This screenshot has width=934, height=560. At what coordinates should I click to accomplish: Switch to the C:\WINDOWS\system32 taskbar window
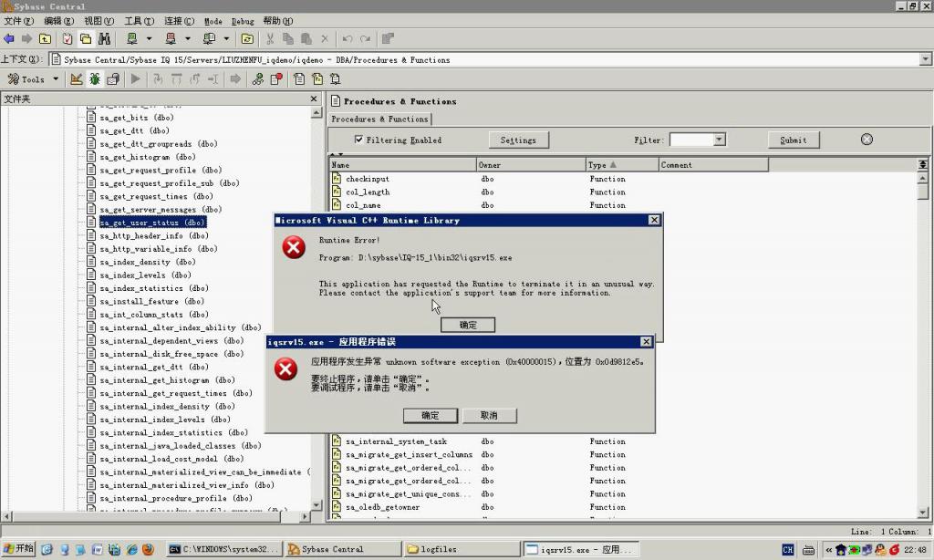point(223,549)
